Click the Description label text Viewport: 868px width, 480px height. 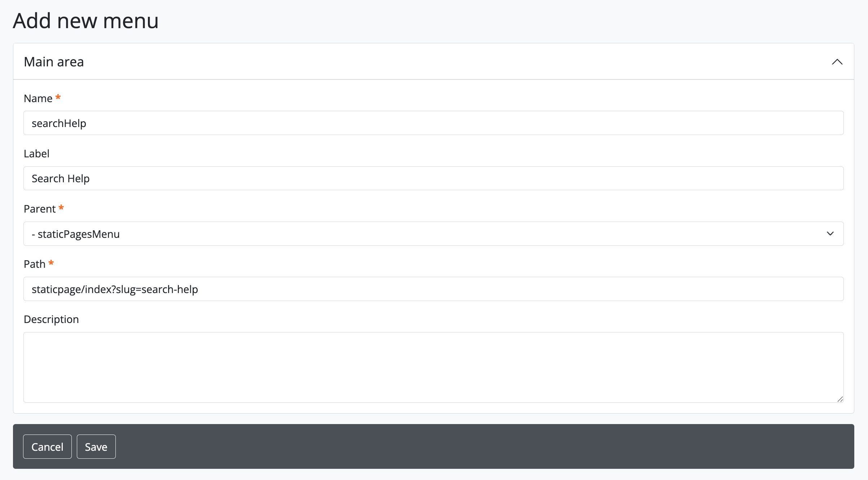tap(51, 319)
